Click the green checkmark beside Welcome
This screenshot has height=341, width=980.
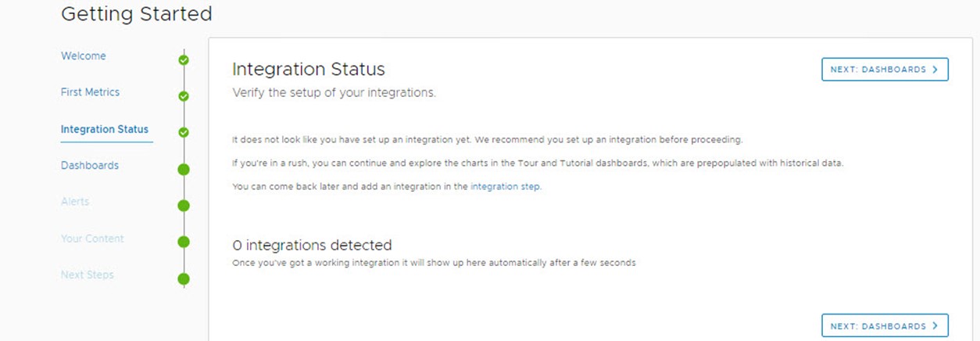tap(184, 59)
